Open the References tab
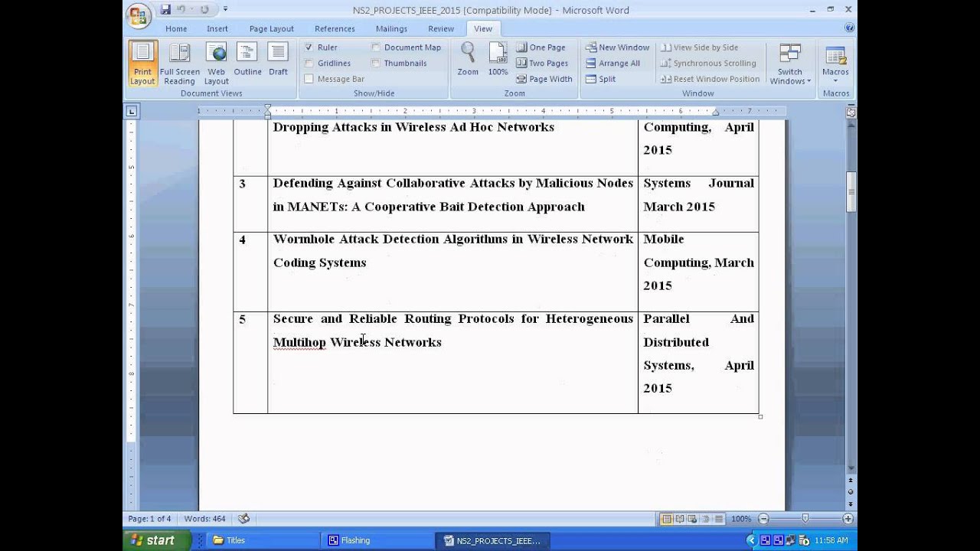The height and width of the screenshot is (551, 980). coord(335,28)
